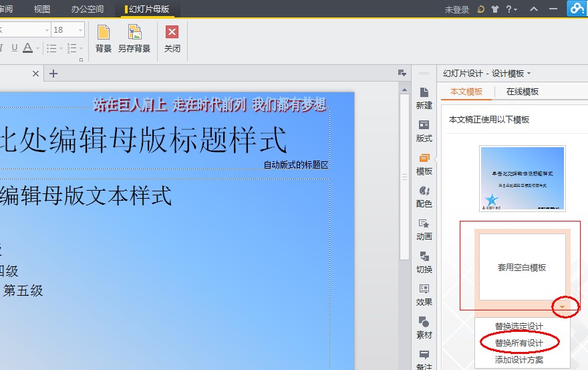Open the 效果 (Effects) side panel
The image size is (588, 370).
[424, 295]
